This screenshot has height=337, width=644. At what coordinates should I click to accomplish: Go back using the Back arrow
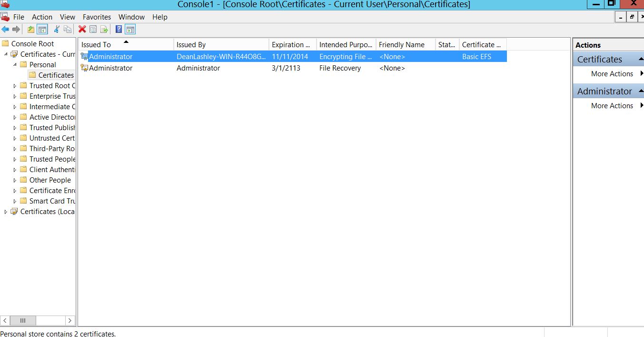point(5,30)
